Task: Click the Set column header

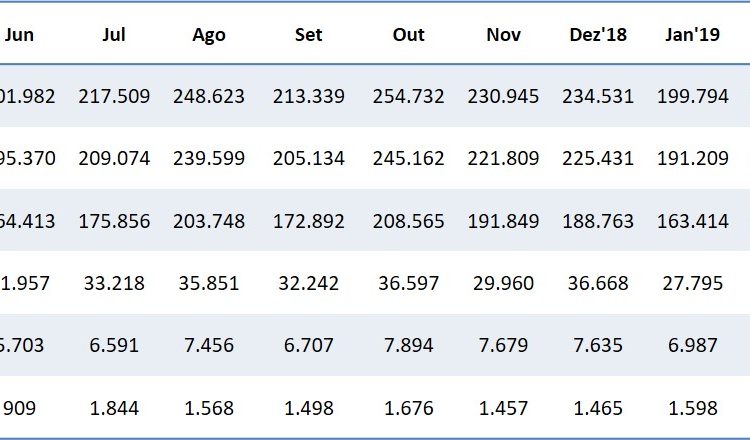Action: [x=308, y=35]
